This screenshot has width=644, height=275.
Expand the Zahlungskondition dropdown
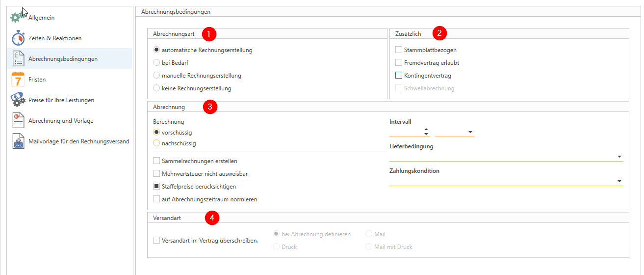click(620, 181)
